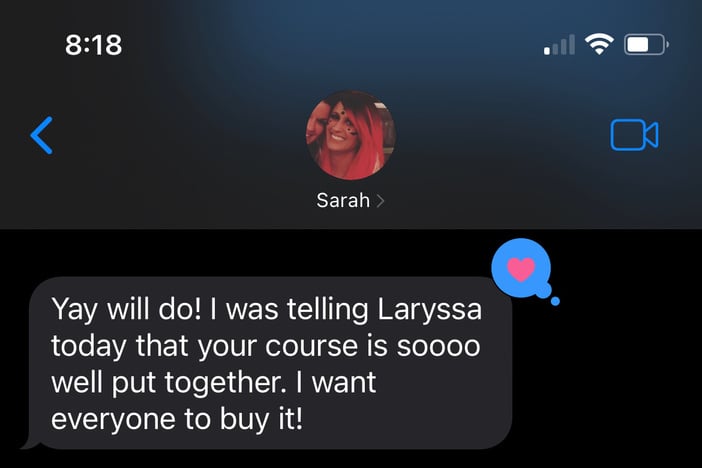Open Sarah's contact photo
This screenshot has height=468, width=702.
351,135
